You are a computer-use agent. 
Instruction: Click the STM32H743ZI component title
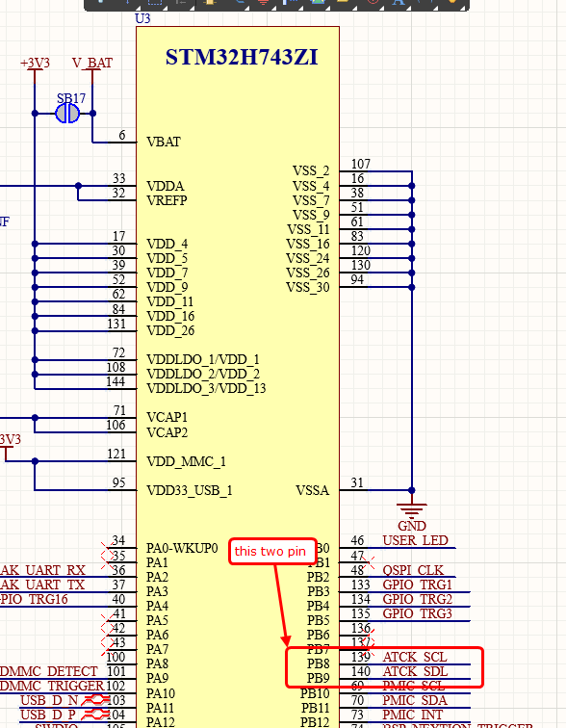click(242, 58)
